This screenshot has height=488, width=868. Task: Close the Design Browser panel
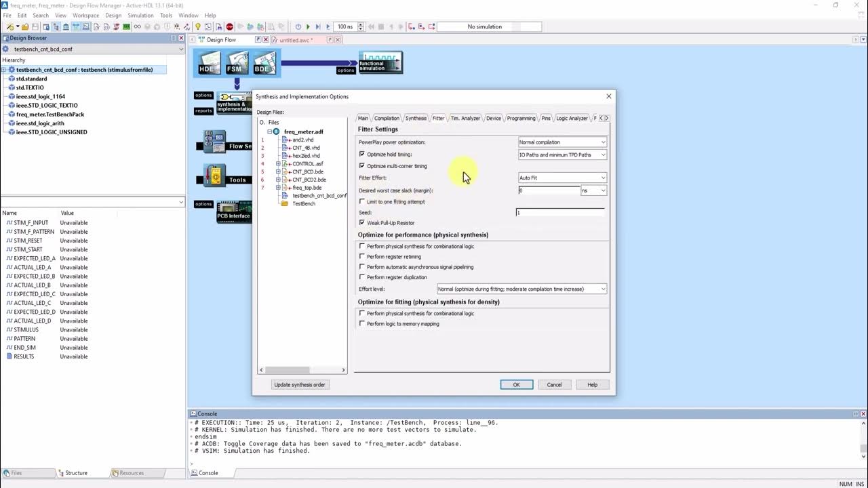click(x=182, y=38)
